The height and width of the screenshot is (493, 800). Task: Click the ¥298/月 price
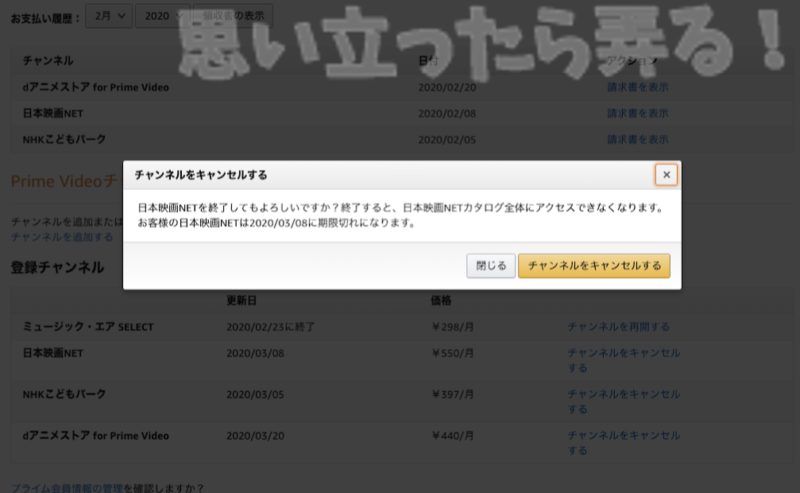point(453,327)
